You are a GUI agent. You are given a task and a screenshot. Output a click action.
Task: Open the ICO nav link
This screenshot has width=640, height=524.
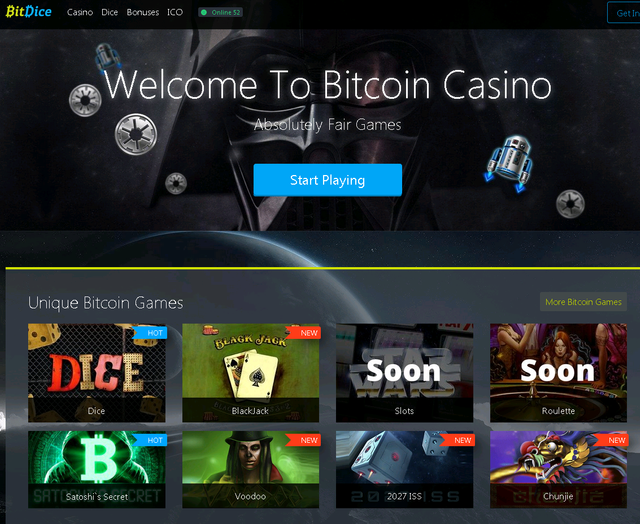(175, 12)
